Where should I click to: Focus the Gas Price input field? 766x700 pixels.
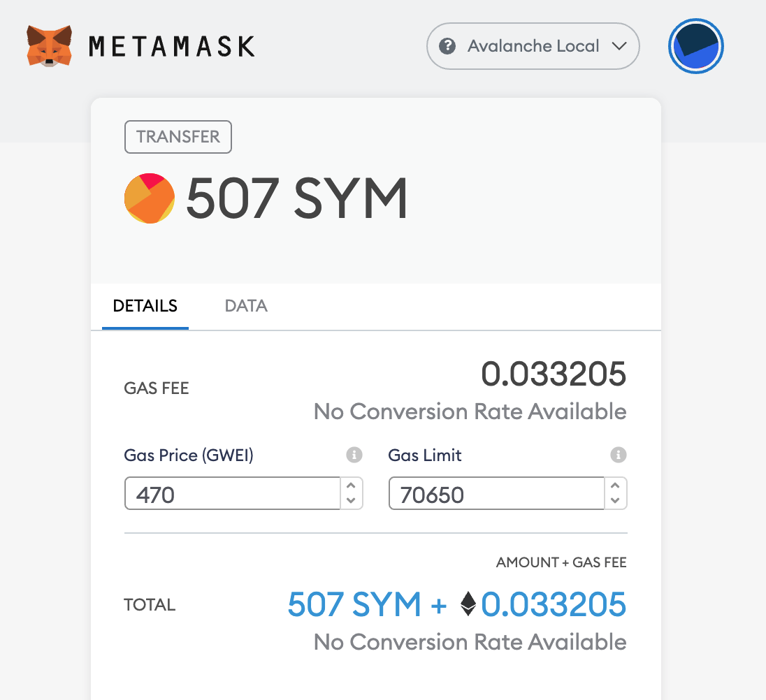click(x=232, y=493)
